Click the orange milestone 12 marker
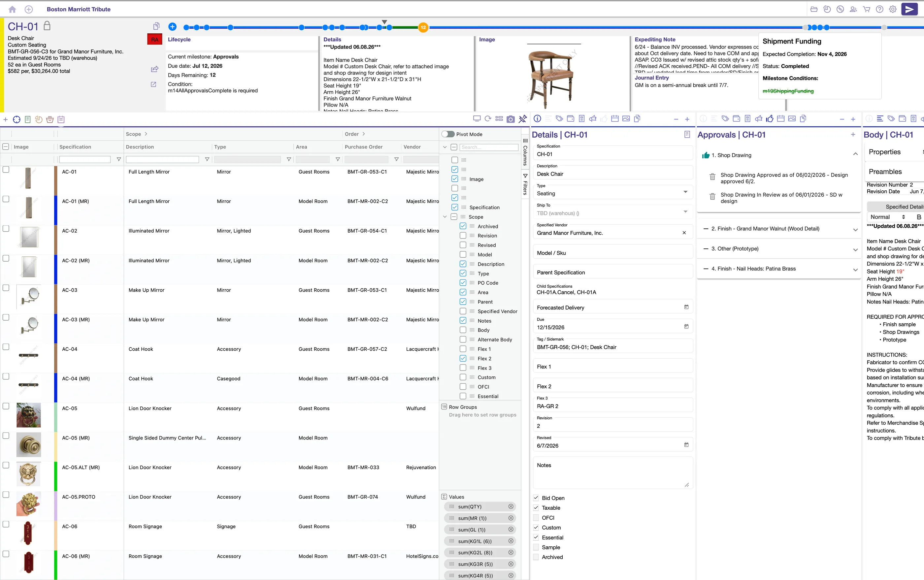Image resolution: width=924 pixels, height=580 pixels. 423,27
